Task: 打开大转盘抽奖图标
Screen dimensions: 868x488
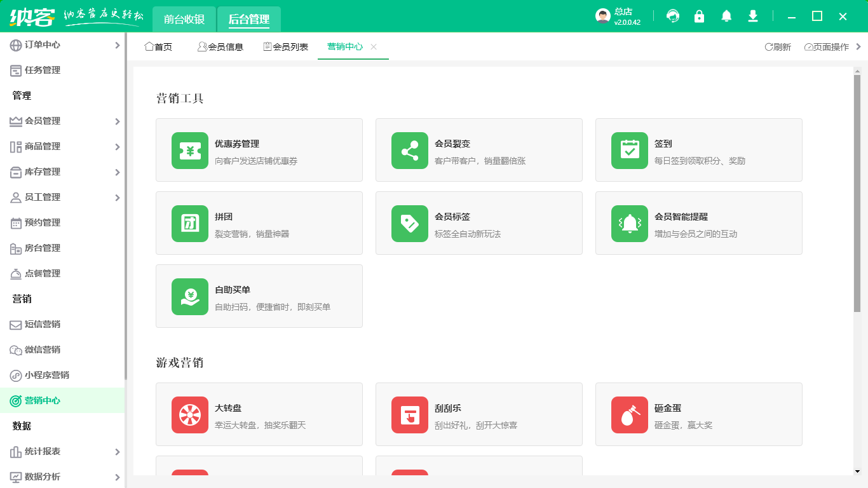Action: pos(189,414)
